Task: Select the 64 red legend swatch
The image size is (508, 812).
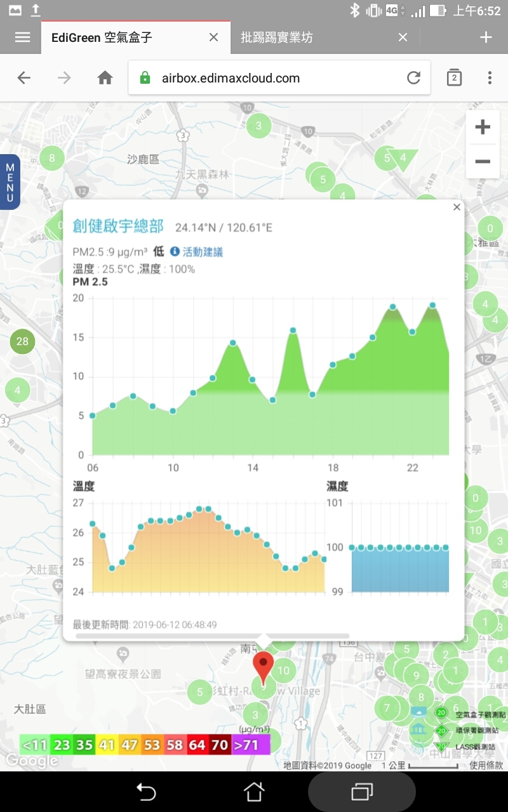Action: click(x=197, y=744)
